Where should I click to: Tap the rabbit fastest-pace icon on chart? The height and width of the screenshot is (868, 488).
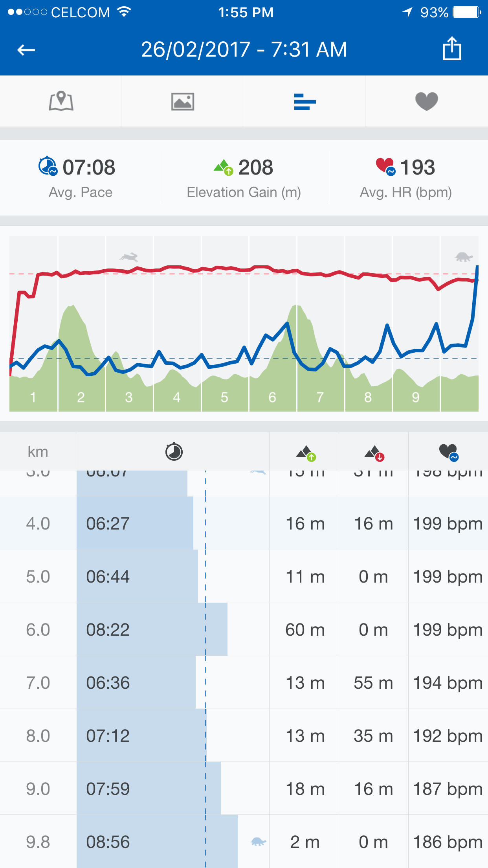point(129,257)
